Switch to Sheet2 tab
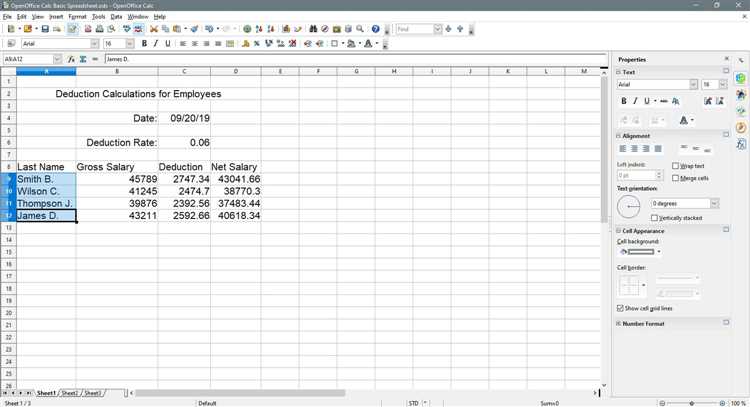 70,393
